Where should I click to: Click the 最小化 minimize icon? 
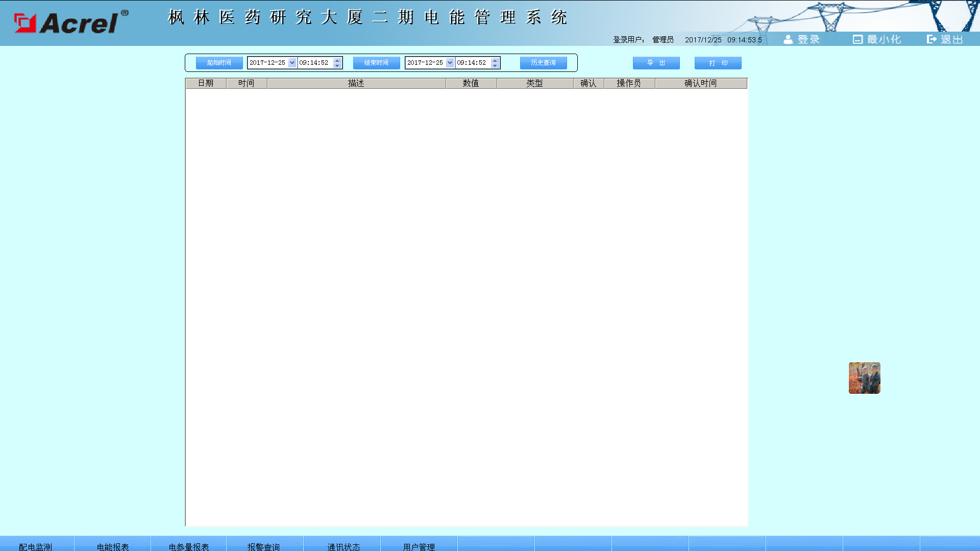coord(857,39)
